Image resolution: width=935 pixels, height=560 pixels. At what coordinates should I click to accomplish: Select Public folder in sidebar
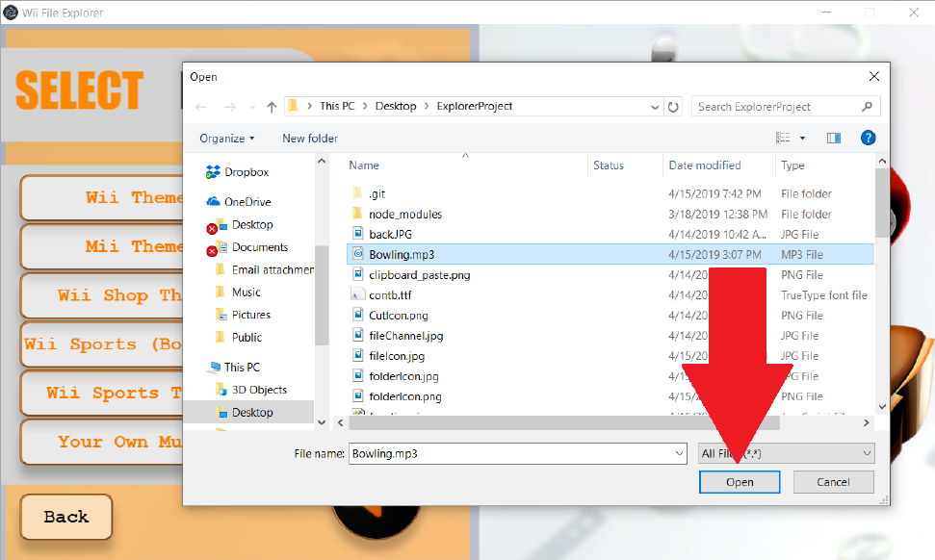click(239, 337)
